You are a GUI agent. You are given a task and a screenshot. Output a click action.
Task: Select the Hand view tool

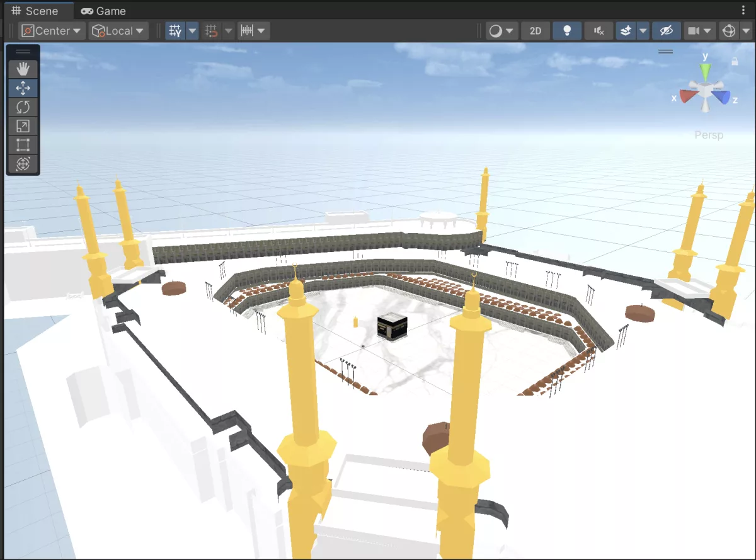click(x=23, y=69)
